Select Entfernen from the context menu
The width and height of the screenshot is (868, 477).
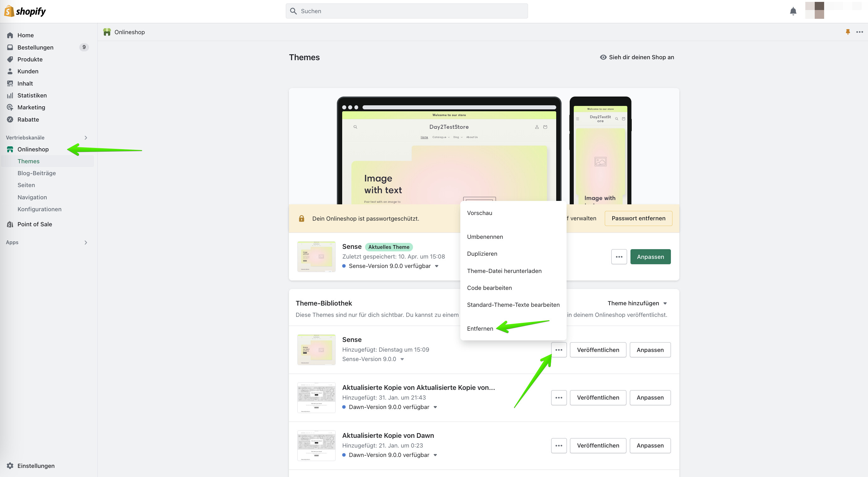coord(480,328)
